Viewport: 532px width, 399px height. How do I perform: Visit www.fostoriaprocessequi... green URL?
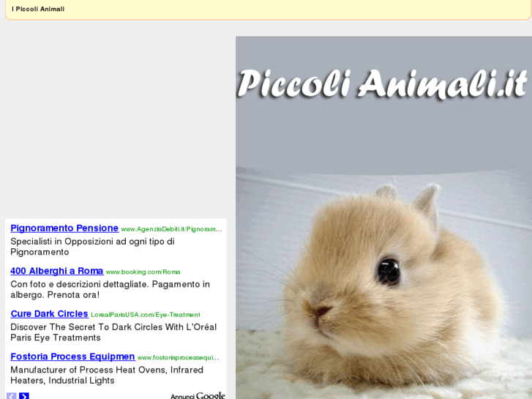click(x=178, y=357)
